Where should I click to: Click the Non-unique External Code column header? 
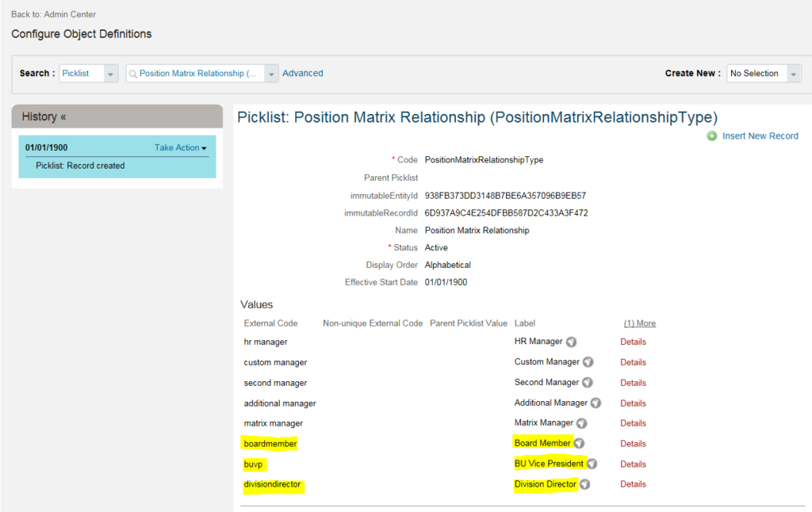[x=373, y=323]
